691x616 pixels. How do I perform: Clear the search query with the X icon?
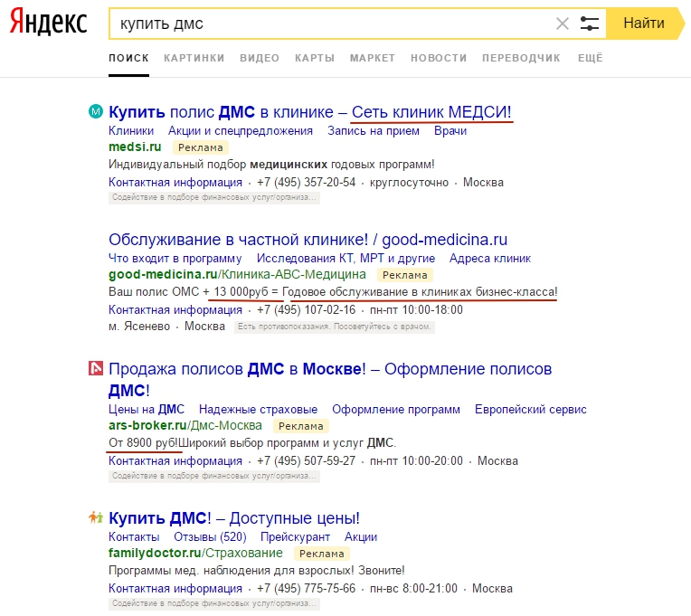pos(563,24)
